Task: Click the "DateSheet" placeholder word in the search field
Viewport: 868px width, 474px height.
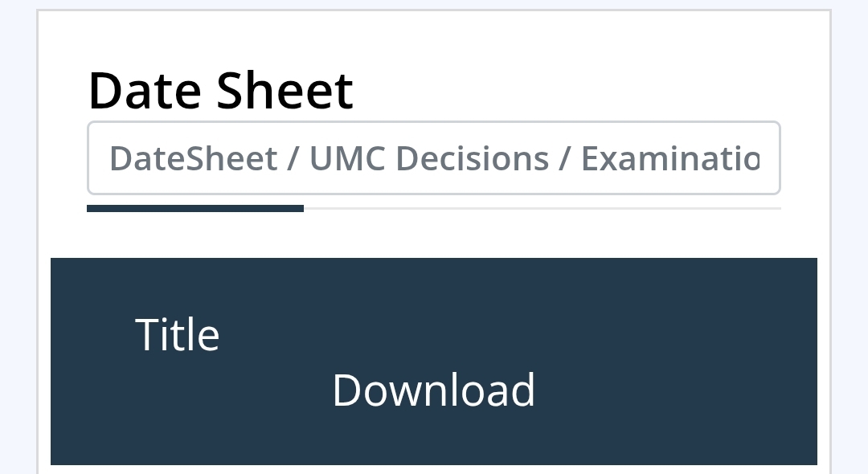Action: coord(193,159)
